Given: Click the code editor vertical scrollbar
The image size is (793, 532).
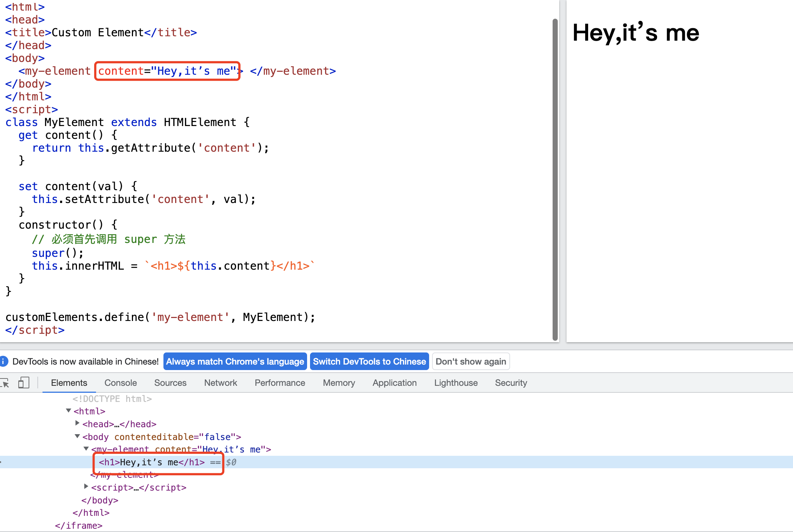Looking at the screenshot, I should [x=555, y=180].
